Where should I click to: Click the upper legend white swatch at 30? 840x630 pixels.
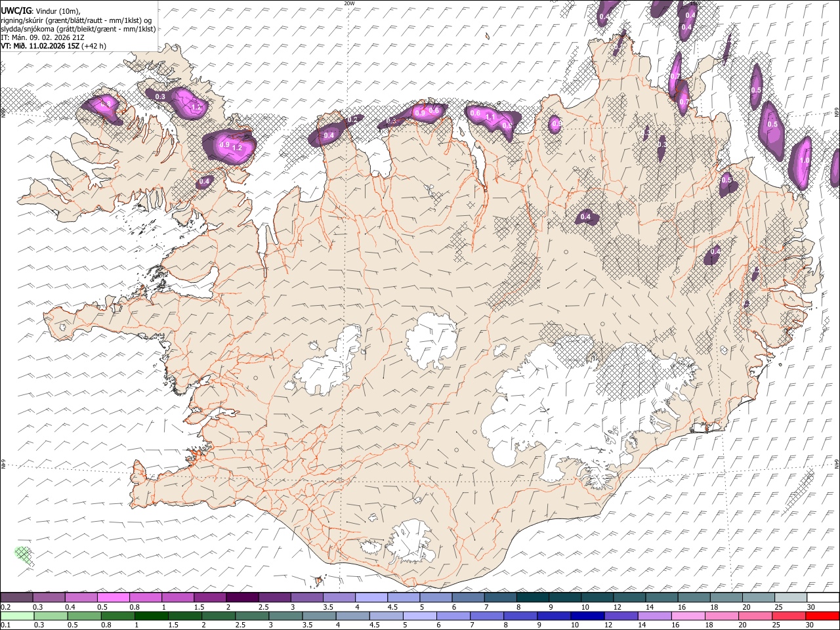click(x=823, y=598)
